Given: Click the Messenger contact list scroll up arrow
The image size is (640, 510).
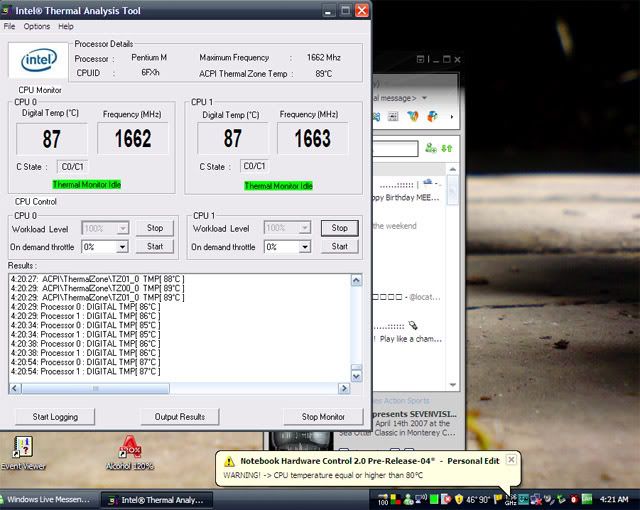Looking at the screenshot, I should point(453,169).
